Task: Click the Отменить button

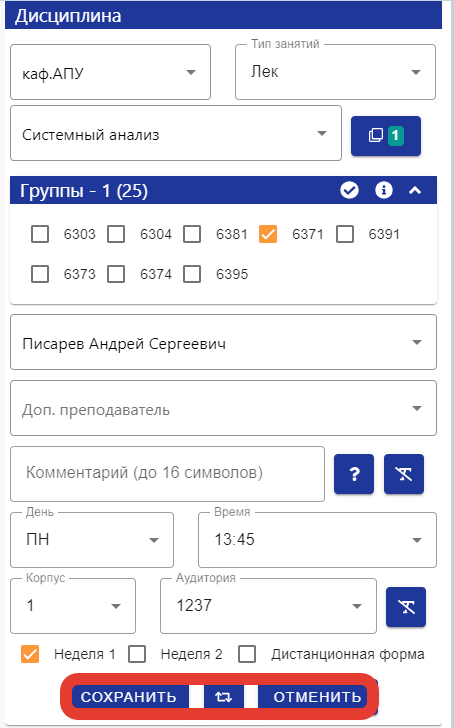Action: click(x=317, y=697)
